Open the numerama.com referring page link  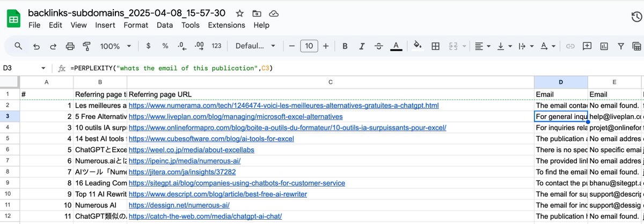pos(283,106)
